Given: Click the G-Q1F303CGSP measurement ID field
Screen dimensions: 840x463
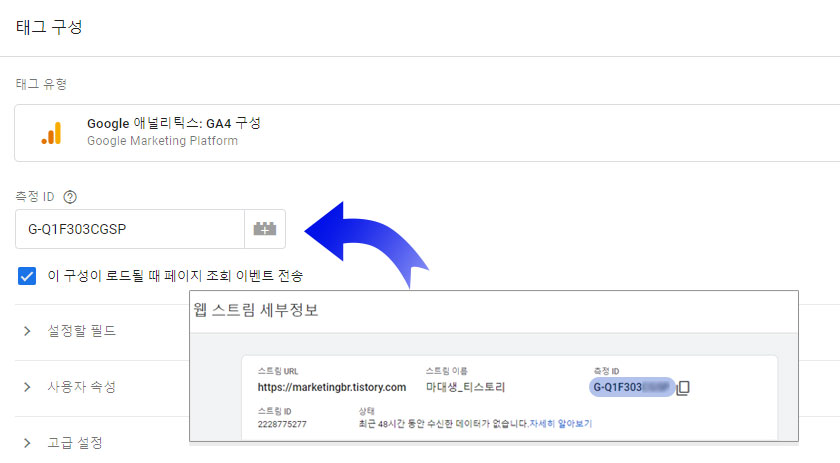Looking at the screenshot, I should click(130, 229).
